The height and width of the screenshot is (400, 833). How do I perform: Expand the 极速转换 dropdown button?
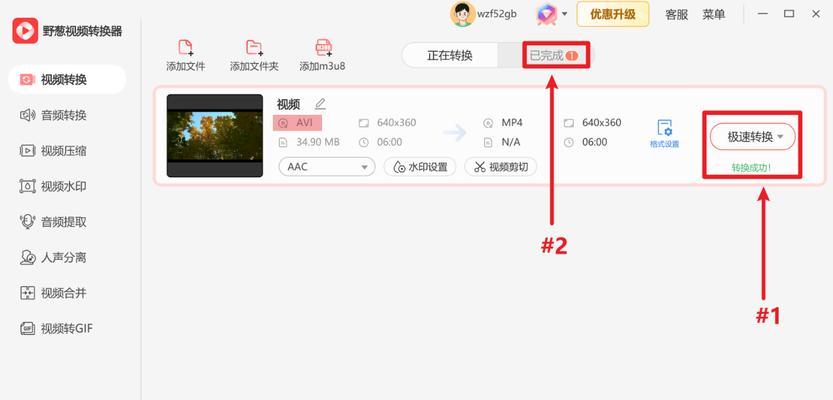coord(752,137)
